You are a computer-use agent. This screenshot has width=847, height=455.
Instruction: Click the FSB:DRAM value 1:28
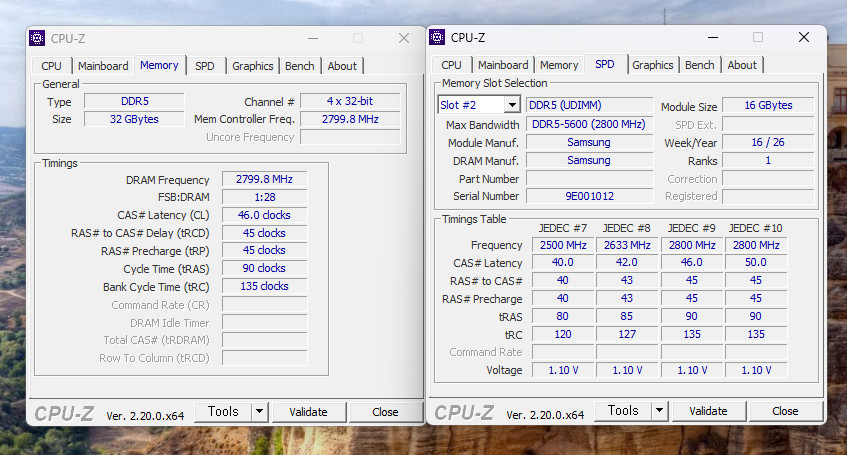coord(264,197)
